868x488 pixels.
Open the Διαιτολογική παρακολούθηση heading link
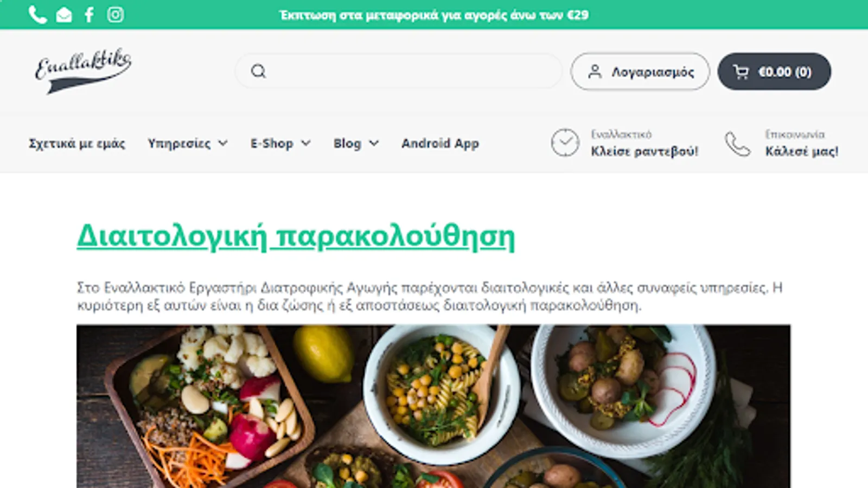point(296,237)
